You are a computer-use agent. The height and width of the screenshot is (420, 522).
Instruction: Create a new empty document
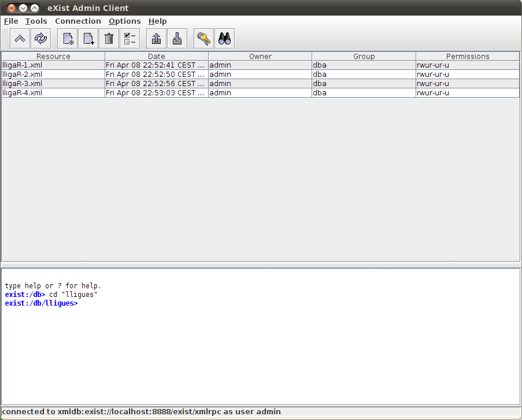(88, 39)
